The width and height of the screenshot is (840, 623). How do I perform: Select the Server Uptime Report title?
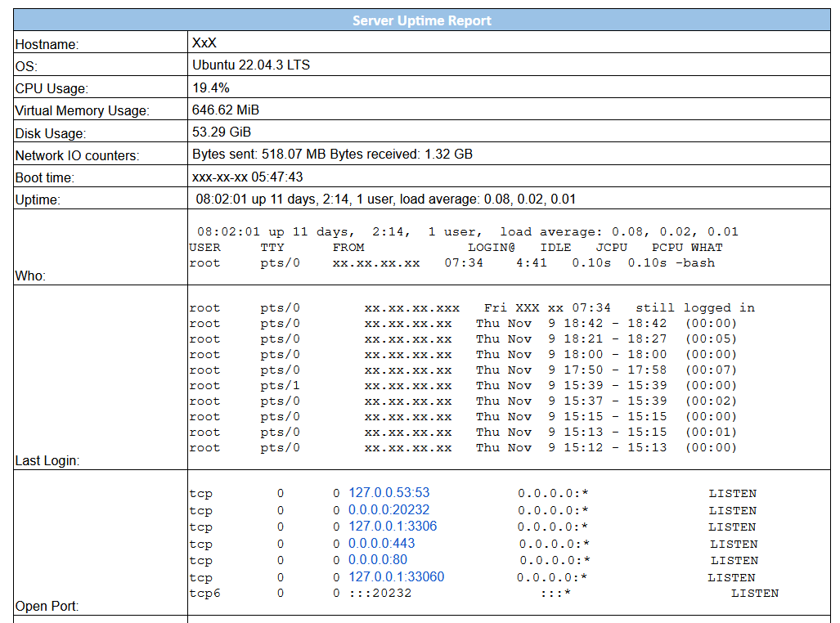(421, 20)
